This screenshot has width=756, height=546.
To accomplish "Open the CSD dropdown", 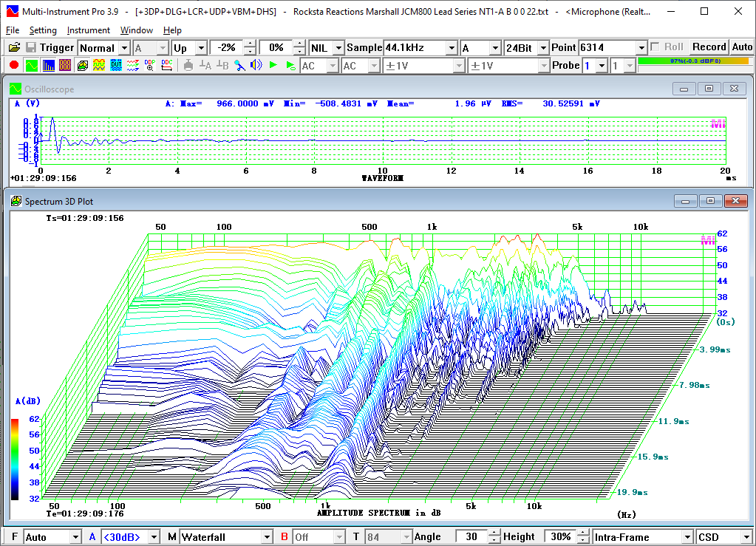I will 746,537.
